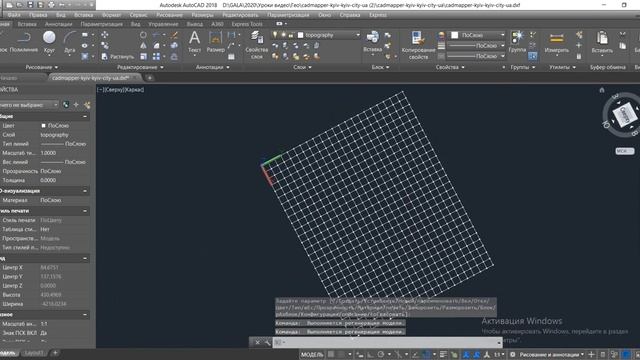Viewport: 640px width, 360px height.
Task: Switch to the Аннотации ribbon tab
Action: click(58, 24)
